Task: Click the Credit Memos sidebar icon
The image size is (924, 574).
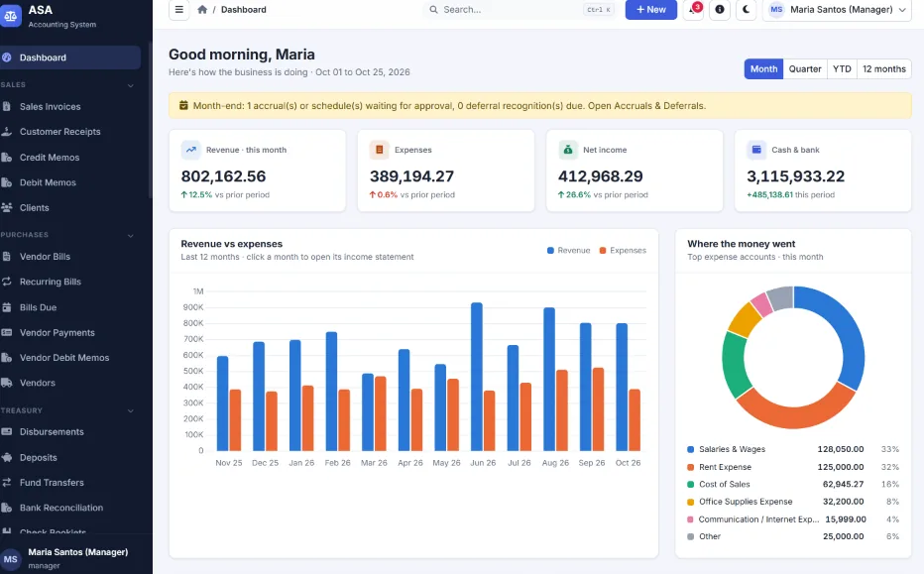Action: [x=7, y=158]
